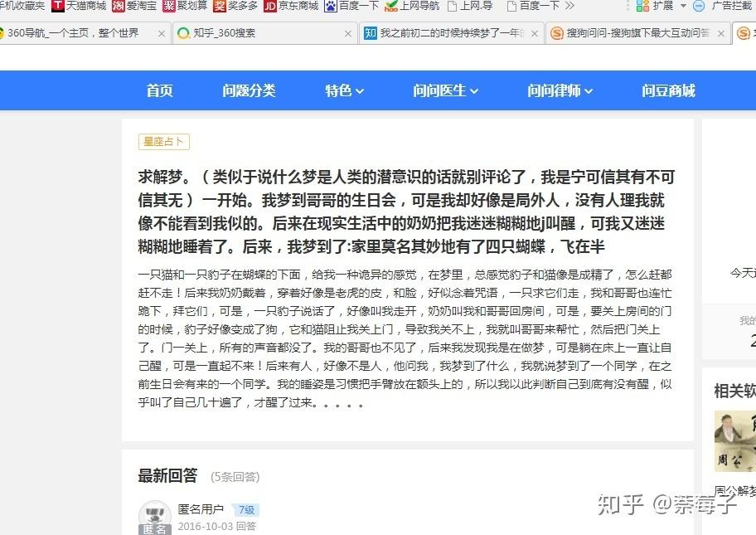Expand the 问问律师 dropdown
This screenshot has height=535, width=756.
559,90
